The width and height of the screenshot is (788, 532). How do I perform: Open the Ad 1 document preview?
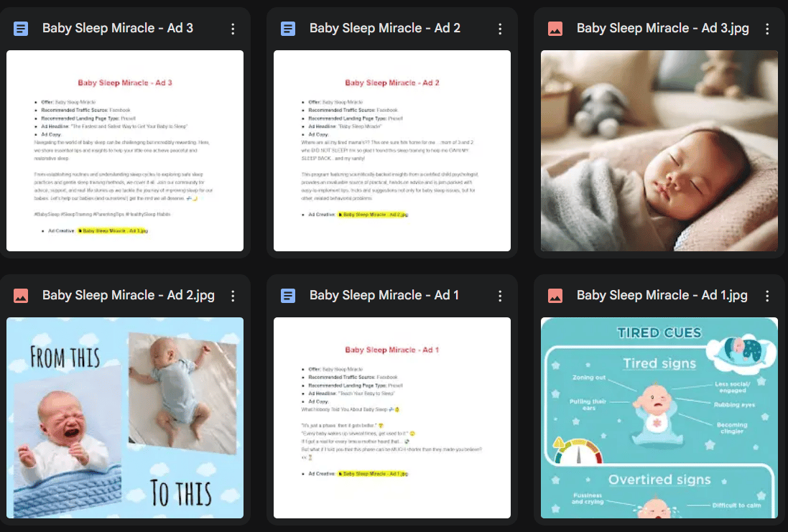(392, 418)
